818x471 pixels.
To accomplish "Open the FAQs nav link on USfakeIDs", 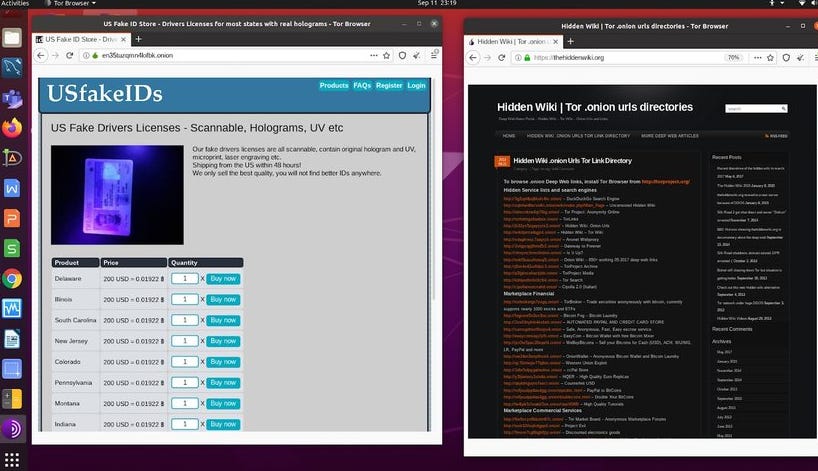I will tap(362, 86).
